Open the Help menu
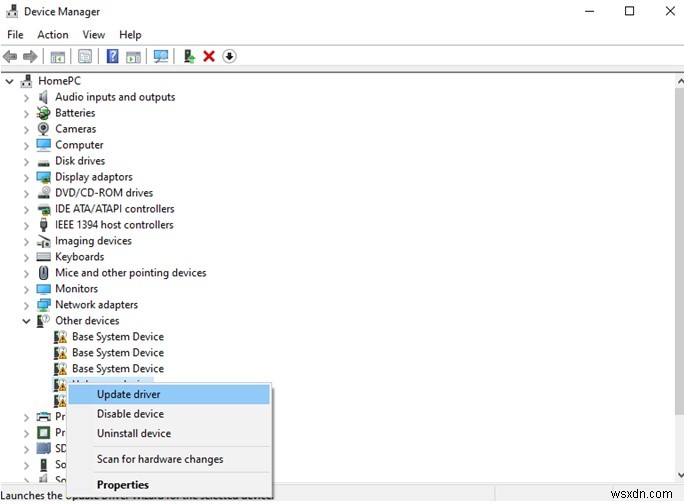684x504 pixels. click(x=130, y=34)
